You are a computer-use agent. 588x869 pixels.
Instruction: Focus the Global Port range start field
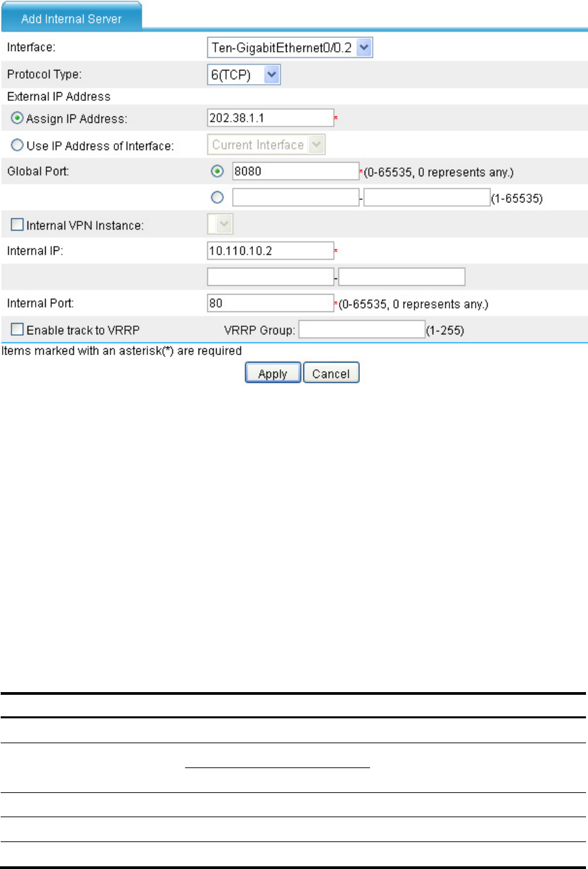point(295,197)
